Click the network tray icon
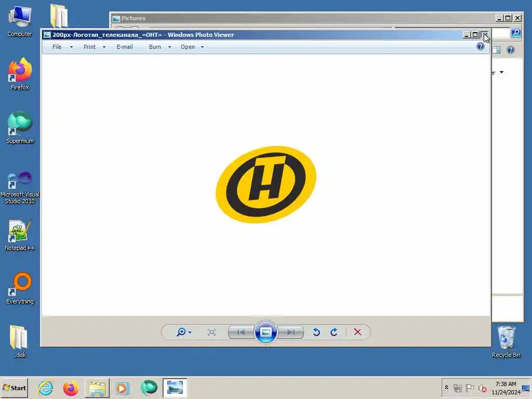Screen dimensions: 532x399 (458, 388)
